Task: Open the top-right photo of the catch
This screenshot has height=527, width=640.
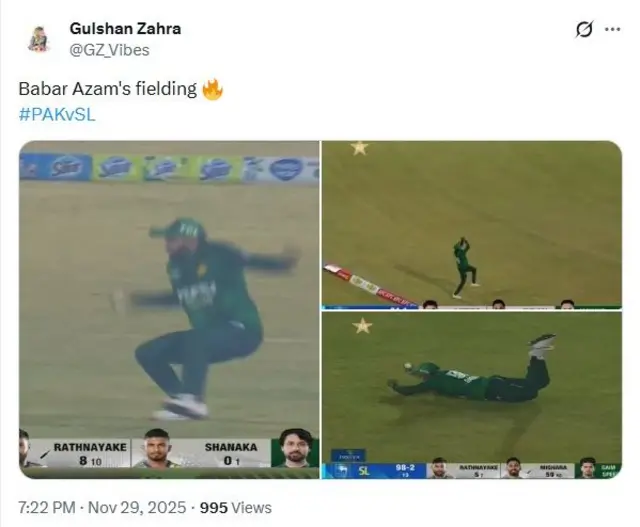Action: click(472, 225)
